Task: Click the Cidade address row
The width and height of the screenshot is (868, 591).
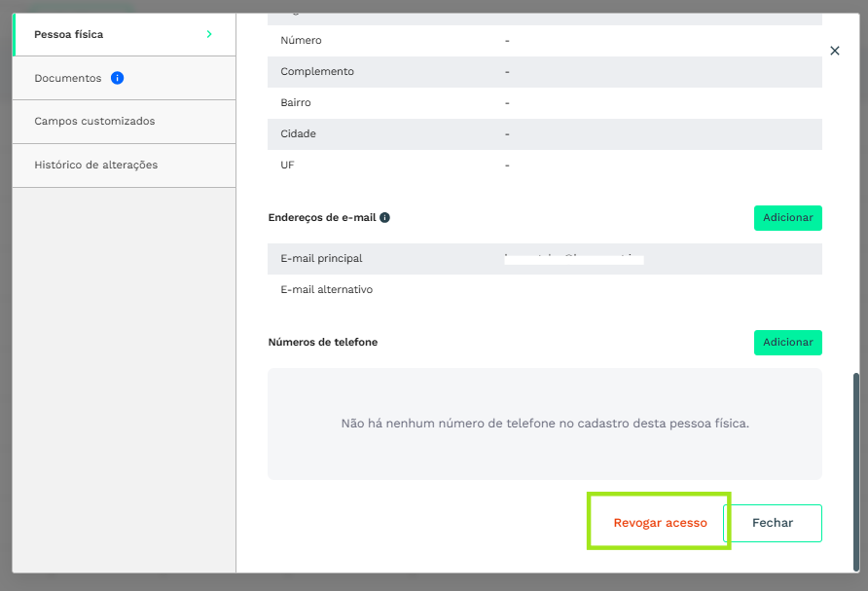Action: click(x=544, y=134)
